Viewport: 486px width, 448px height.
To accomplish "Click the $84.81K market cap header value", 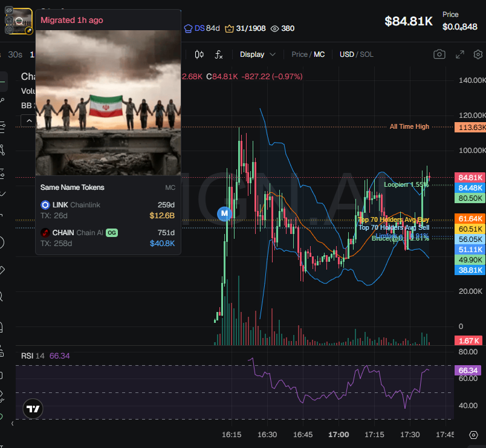I will [409, 21].
